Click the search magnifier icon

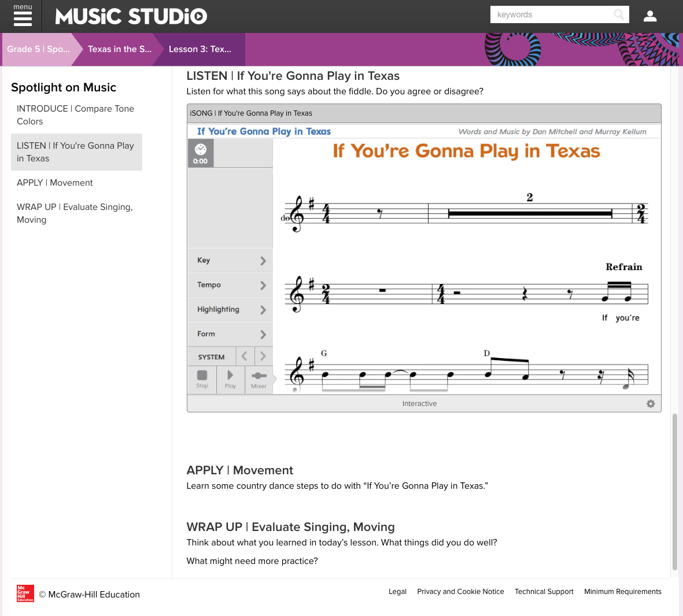tap(619, 14)
